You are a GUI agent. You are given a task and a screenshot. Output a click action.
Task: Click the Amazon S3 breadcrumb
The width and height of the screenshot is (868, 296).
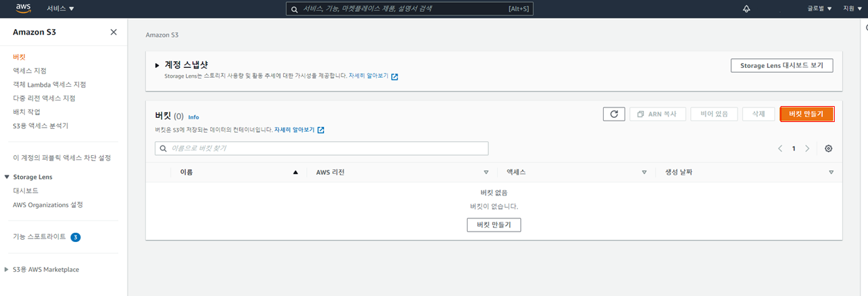tap(162, 34)
